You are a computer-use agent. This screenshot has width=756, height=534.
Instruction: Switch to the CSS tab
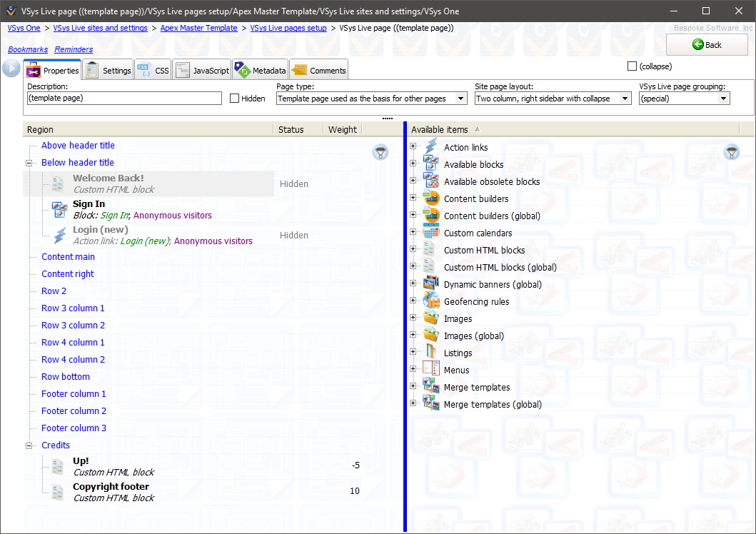pos(153,70)
